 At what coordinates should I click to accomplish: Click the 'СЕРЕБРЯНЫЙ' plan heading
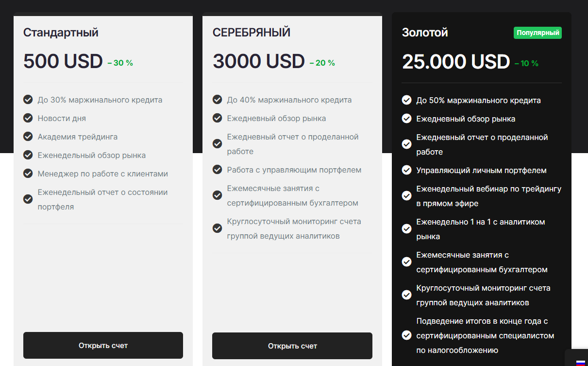click(251, 33)
